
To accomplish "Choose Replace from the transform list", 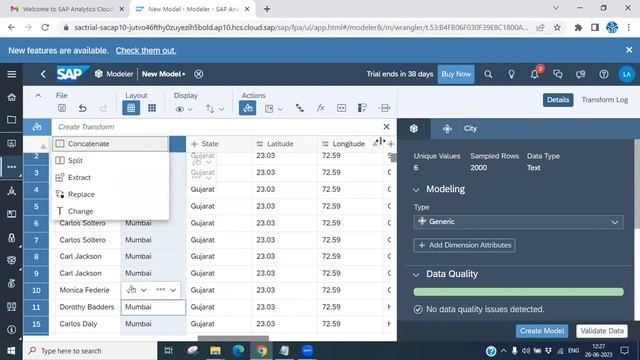I will tap(110, 194).
